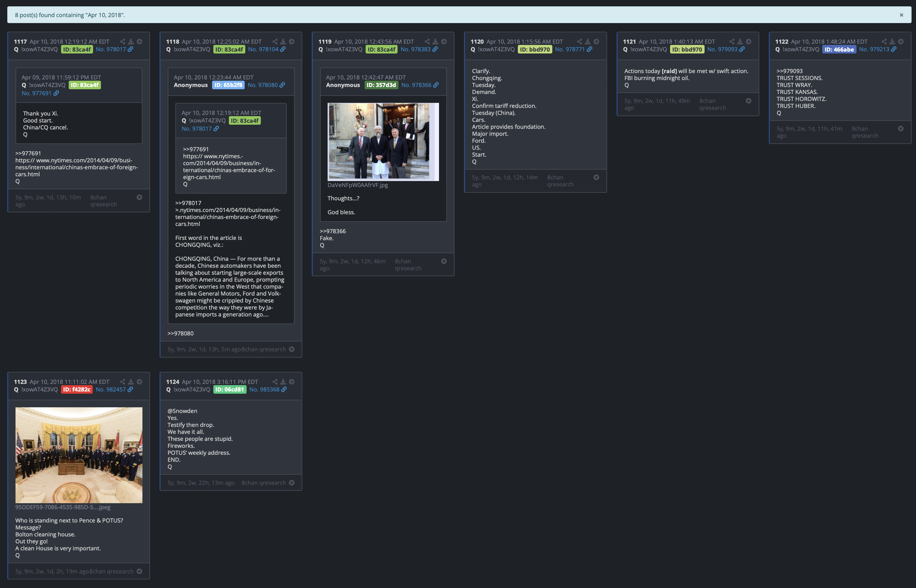The image size is (916, 588).
Task: Open post 1120 via arrow icon
Action: pyautogui.click(x=596, y=42)
